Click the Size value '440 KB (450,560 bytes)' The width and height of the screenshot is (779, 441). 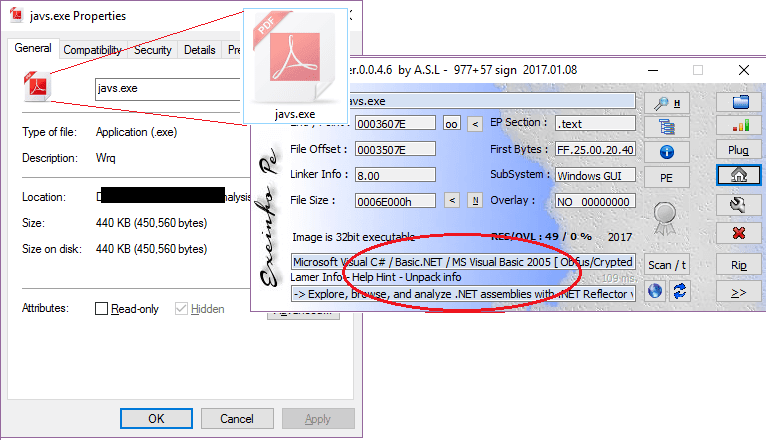[151, 223]
